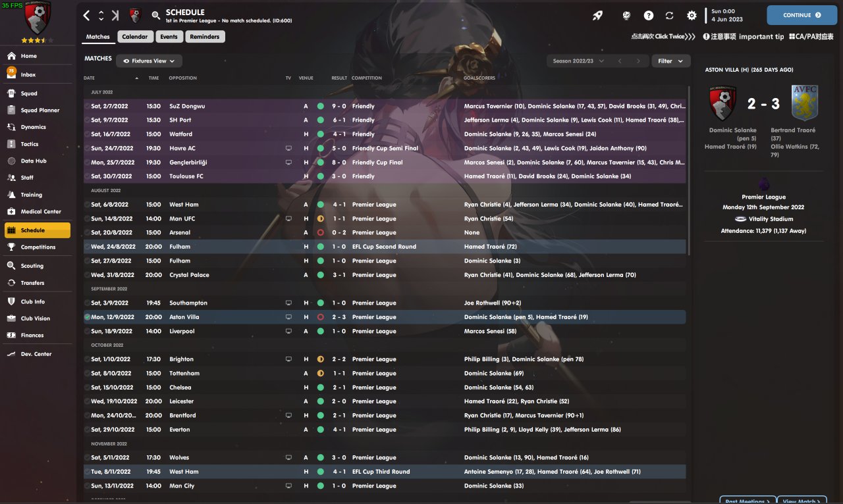Open the Season 2022/23 selector
Screen dimensions: 843x504
point(578,61)
